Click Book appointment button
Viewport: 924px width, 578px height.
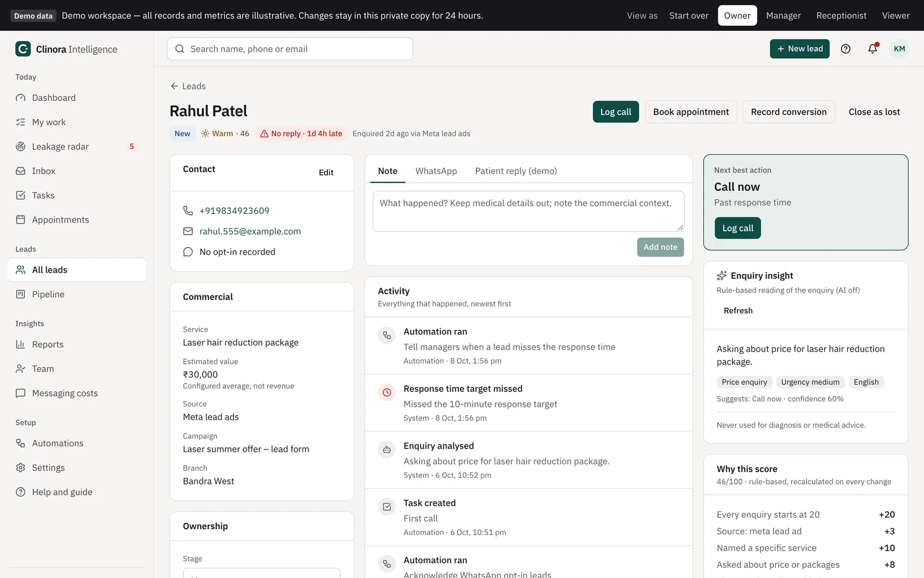(691, 112)
